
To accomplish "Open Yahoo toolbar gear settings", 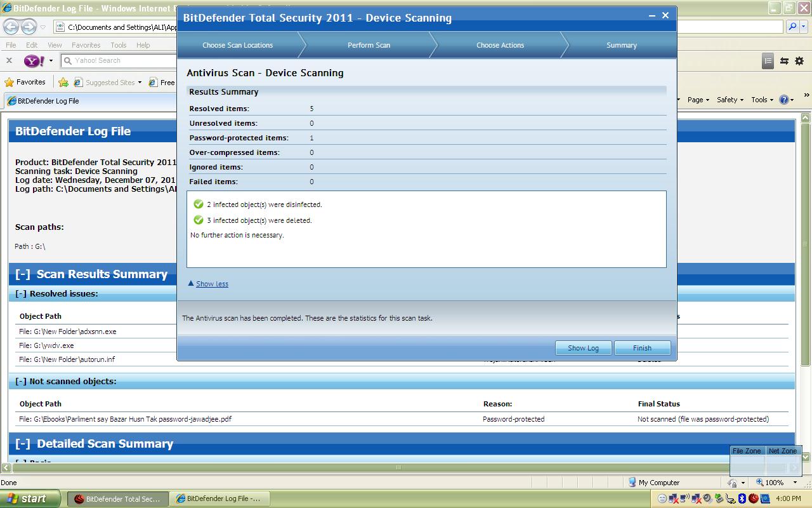I will tap(800, 61).
